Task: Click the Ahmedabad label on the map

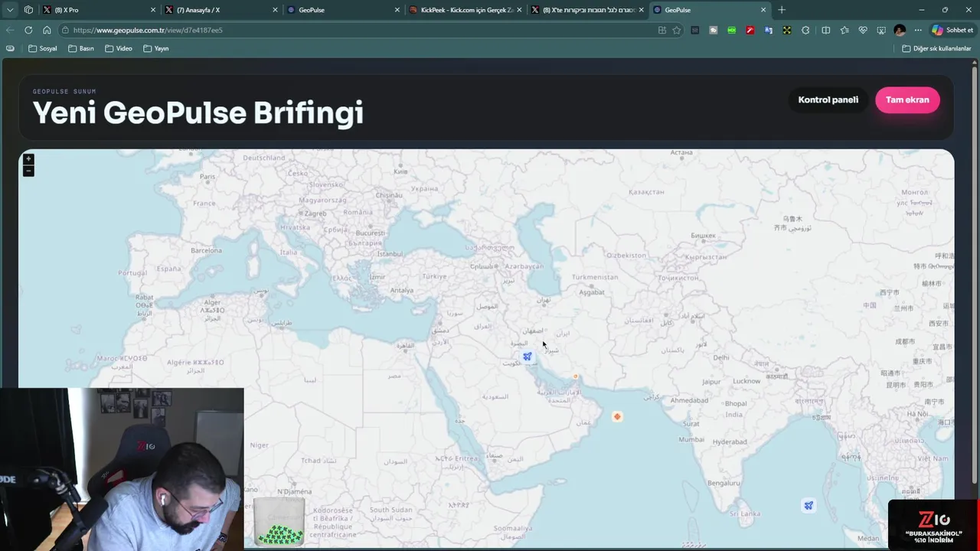Action: click(689, 400)
